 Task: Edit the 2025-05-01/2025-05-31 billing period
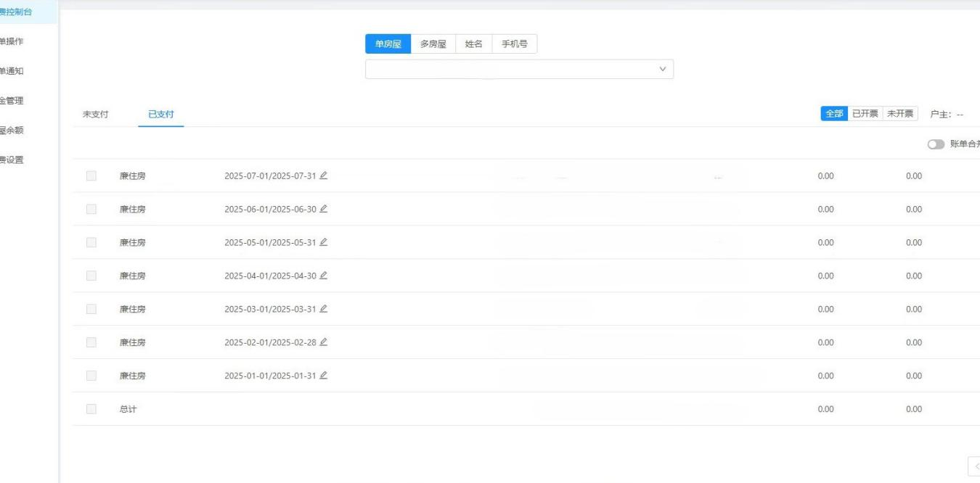324,242
